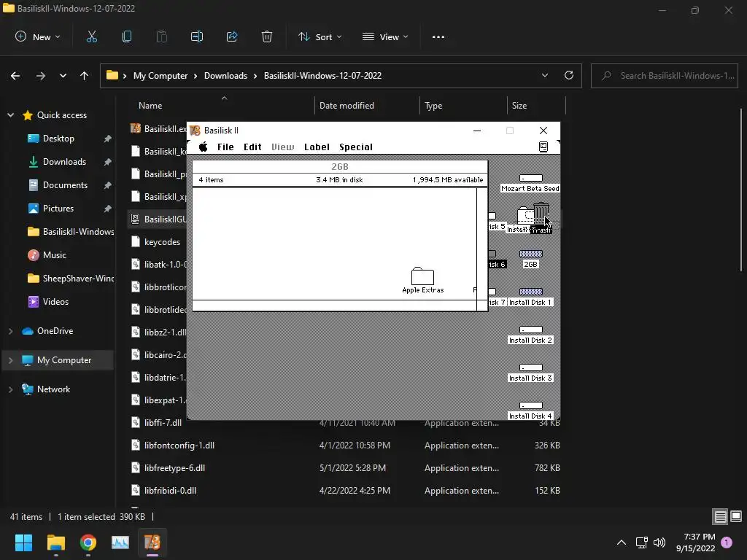
Task: Switch to Details view via status bar icon
Action: coord(720,517)
